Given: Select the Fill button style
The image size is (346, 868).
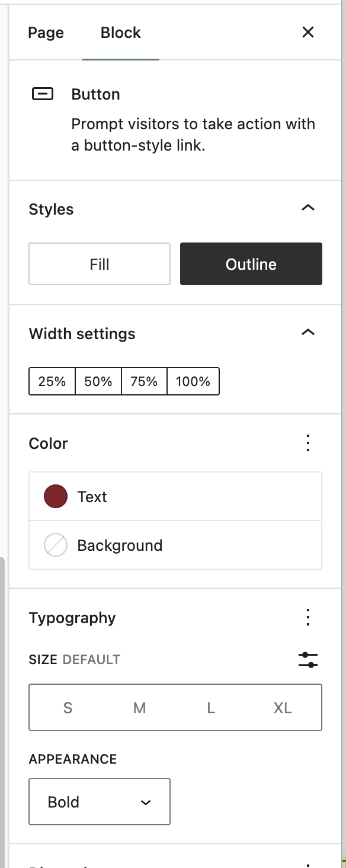Looking at the screenshot, I should tap(100, 264).
